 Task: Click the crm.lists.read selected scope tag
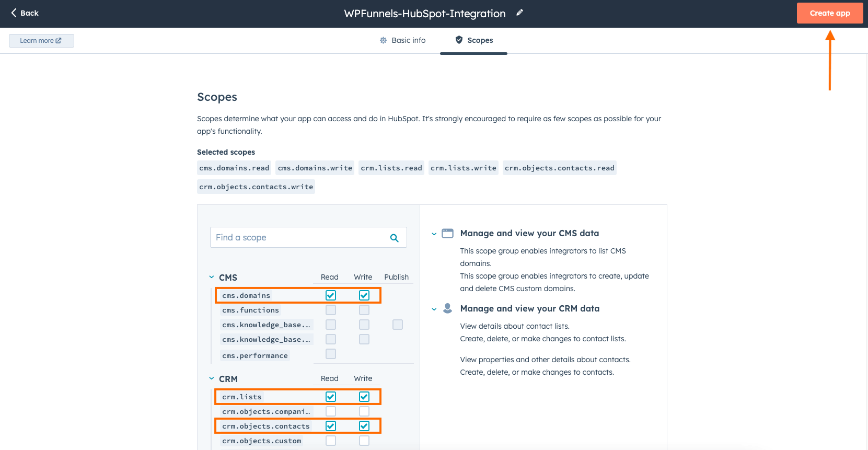[x=391, y=168]
